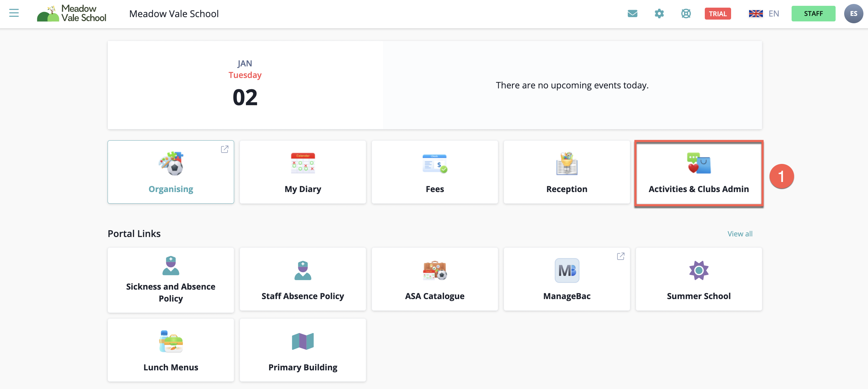Open the My Diary tile
This screenshot has height=389, width=868.
point(303,172)
